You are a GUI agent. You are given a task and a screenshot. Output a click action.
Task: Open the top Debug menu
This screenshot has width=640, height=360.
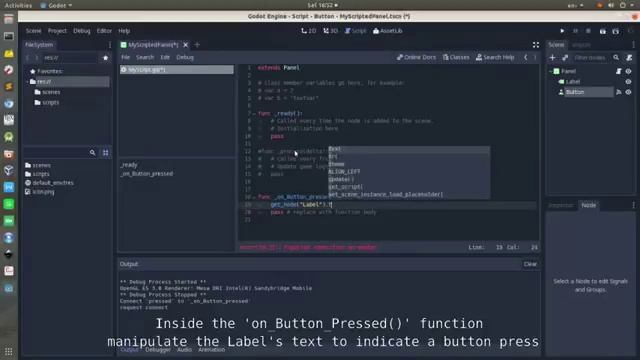coord(82,31)
